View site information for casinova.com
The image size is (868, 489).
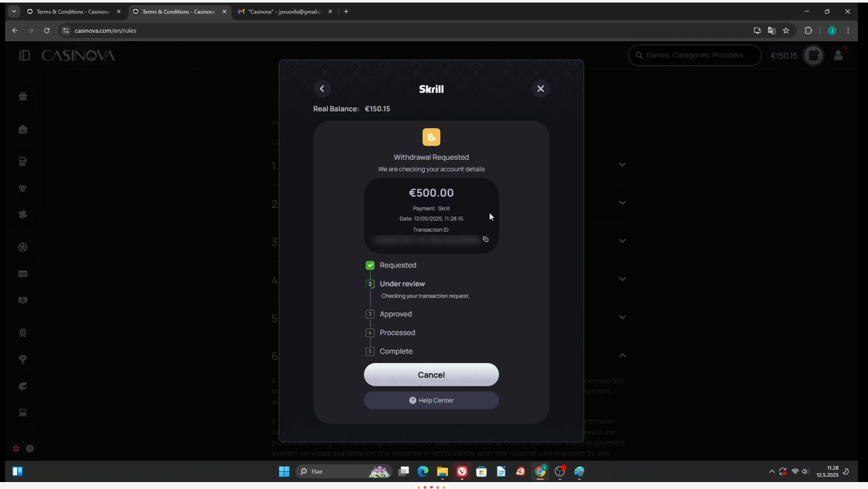[x=65, y=30]
